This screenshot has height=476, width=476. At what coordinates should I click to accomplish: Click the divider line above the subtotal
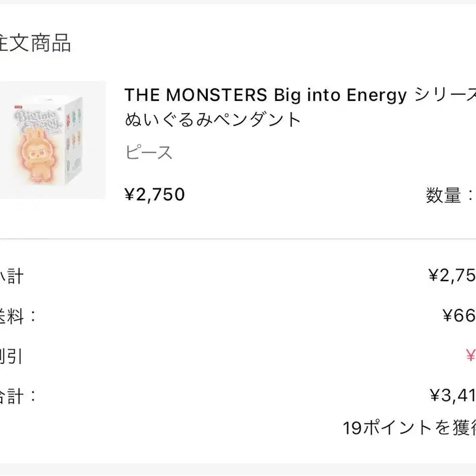coord(238,239)
